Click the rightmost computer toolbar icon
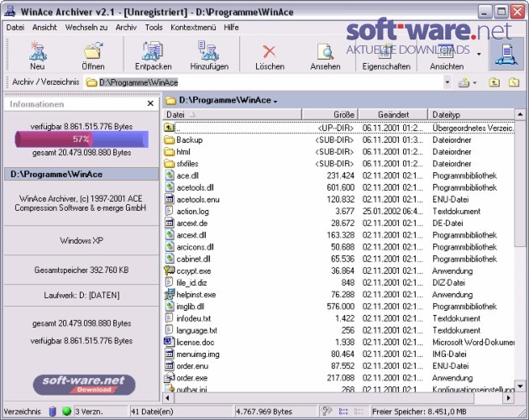 (x=506, y=54)
